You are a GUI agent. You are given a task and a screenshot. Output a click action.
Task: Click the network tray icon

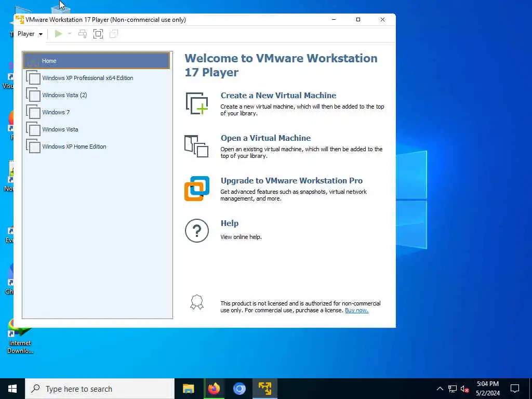[x=453, y=389]
